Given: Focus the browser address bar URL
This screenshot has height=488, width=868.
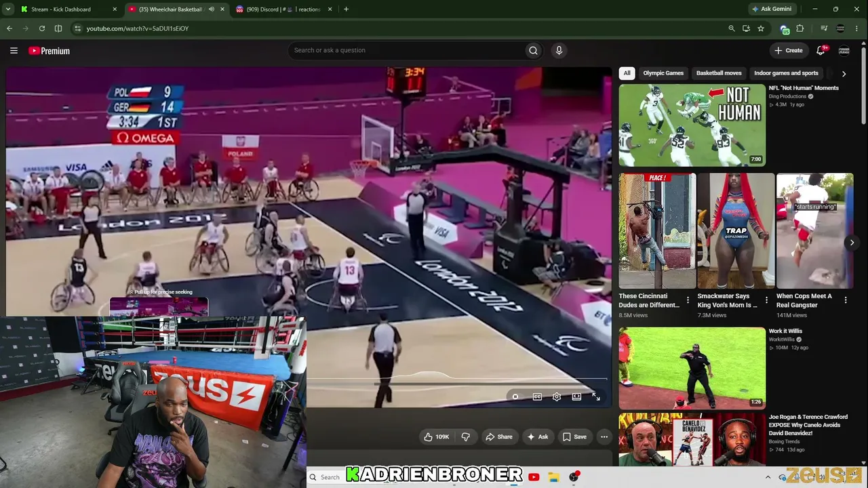Looking at the screenshot, I should point(138,28).
